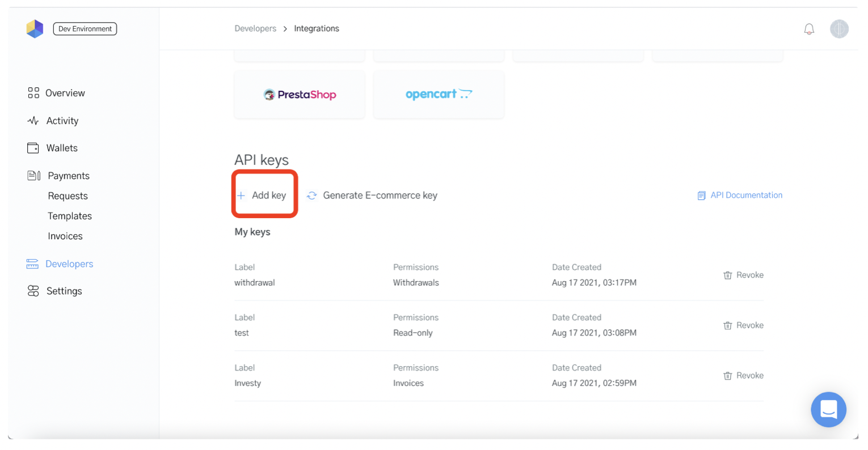Image resolution: width=868 pixels, height=450 pixels.
Task: Click the Generate E-commerce key refresh icon
Action: click(x=311, y=196)
